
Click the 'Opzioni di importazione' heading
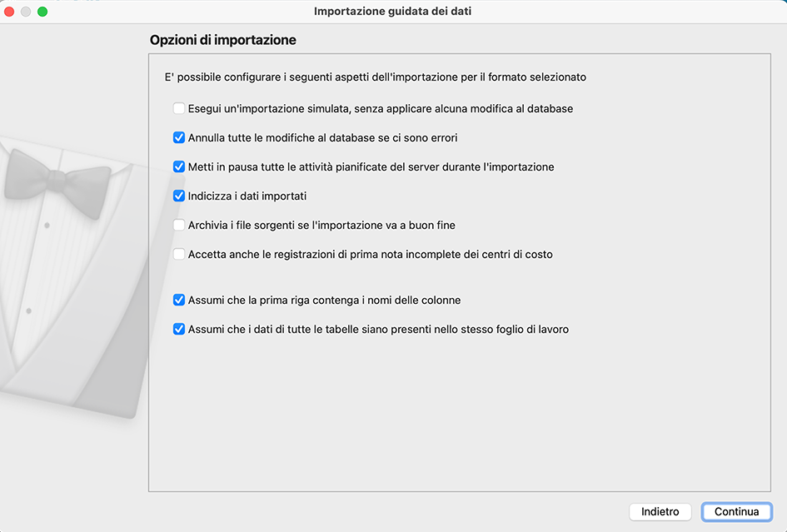coord(222,40)
